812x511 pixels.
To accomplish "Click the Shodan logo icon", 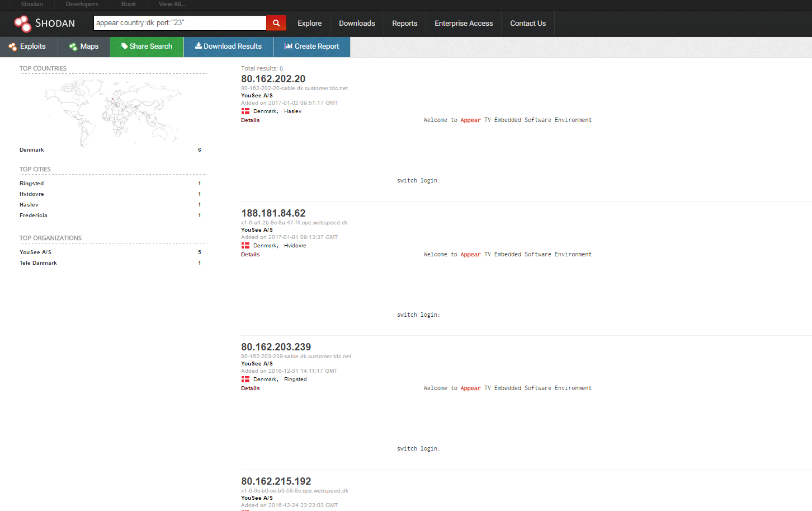I will coord(23,24).
